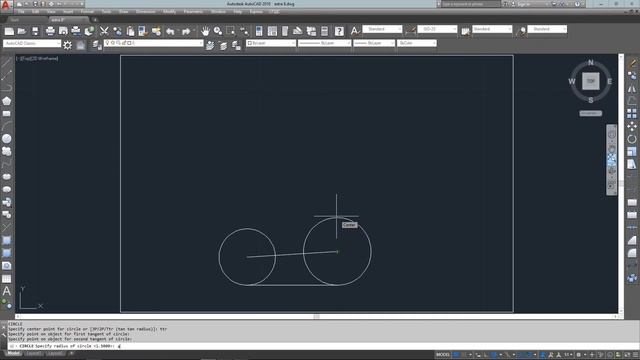Select the Hatch tool in Draw toolbar

[7, 240]
